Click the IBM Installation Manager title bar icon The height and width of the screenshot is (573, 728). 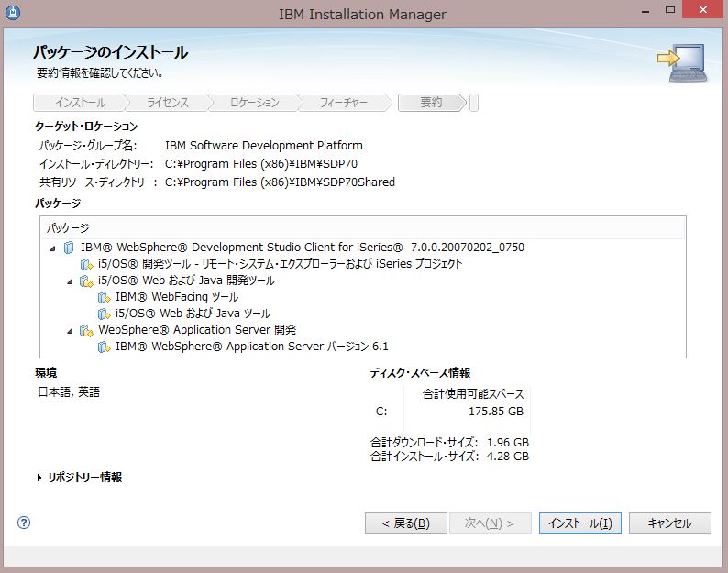13,13
